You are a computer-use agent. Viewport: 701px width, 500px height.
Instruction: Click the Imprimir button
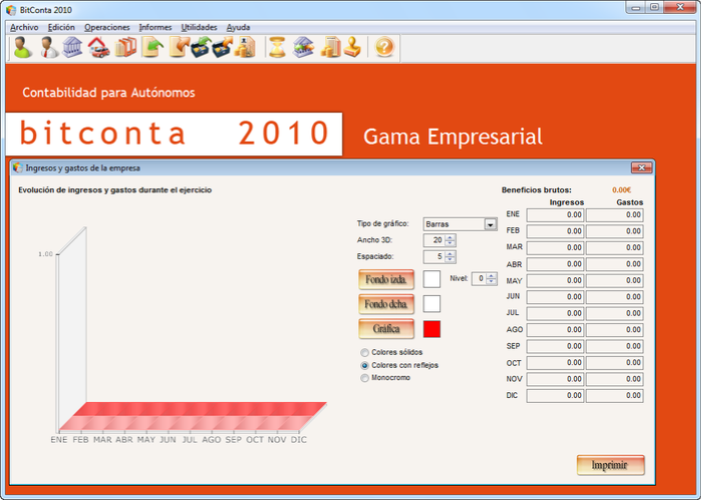pos(610,465)
